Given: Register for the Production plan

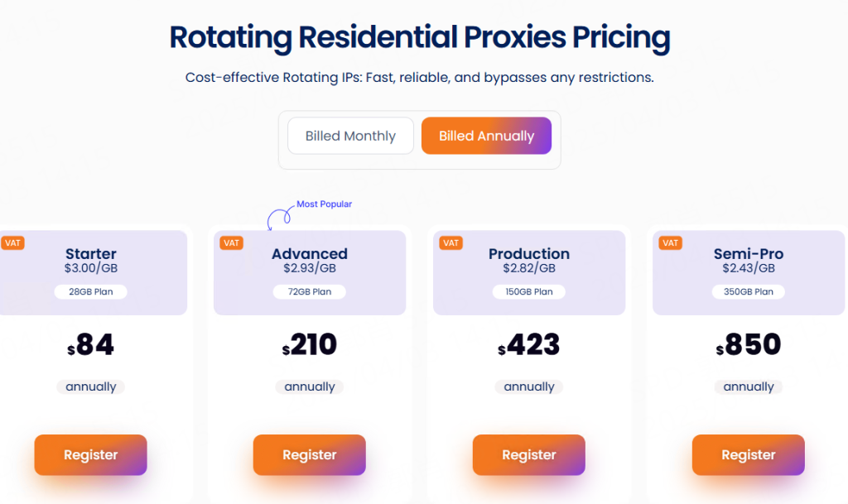Looking at the screenshot, I should click(x=528, y=455).
